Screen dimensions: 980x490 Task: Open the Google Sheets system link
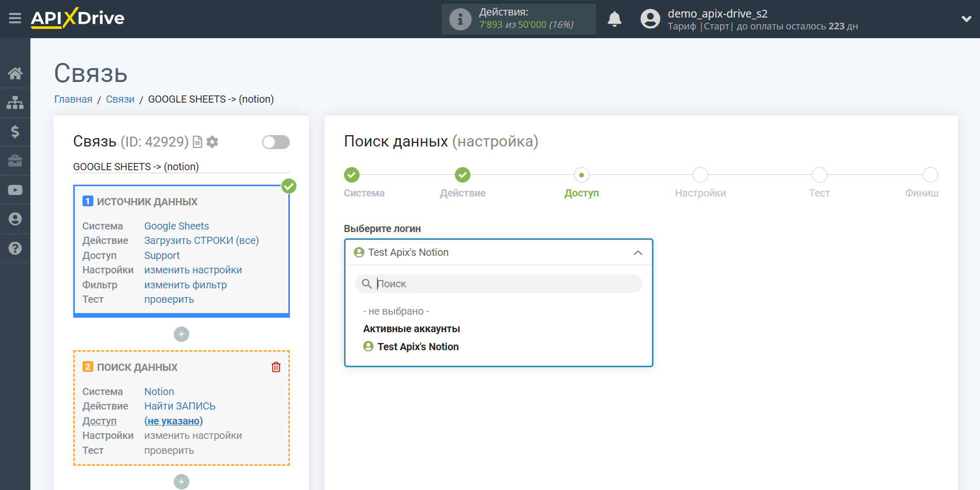(176, 226)
